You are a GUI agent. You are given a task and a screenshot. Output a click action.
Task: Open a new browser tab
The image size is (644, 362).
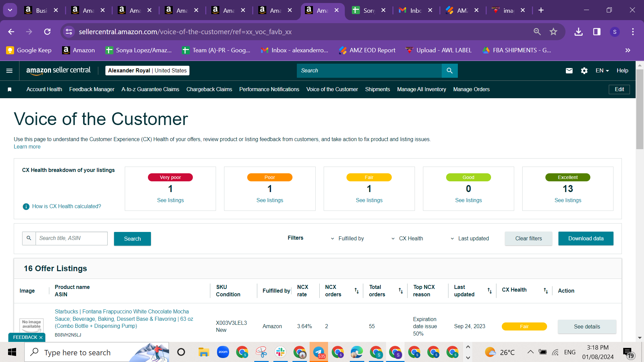point(541,10)
